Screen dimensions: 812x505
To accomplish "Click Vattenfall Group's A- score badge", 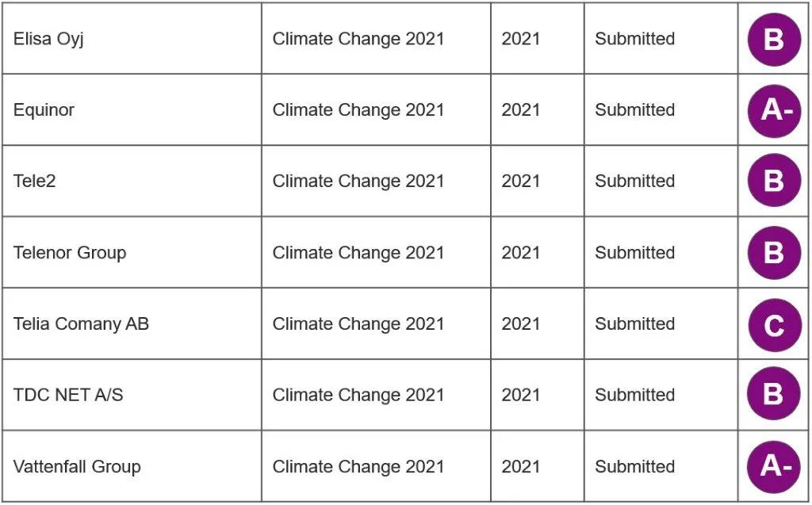I will point(774,467).
